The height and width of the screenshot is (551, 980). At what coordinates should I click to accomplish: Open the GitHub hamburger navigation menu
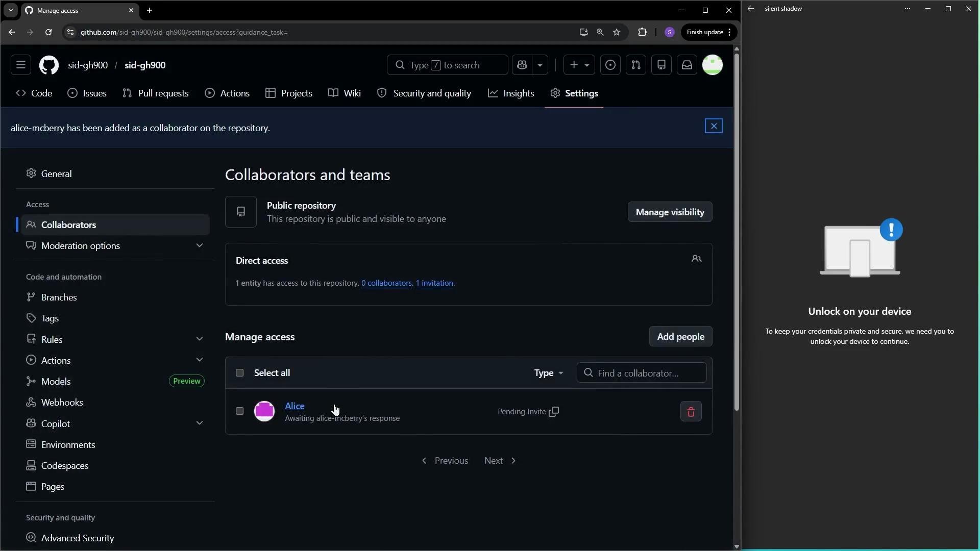pyautogui.click(x=21, y=65)
